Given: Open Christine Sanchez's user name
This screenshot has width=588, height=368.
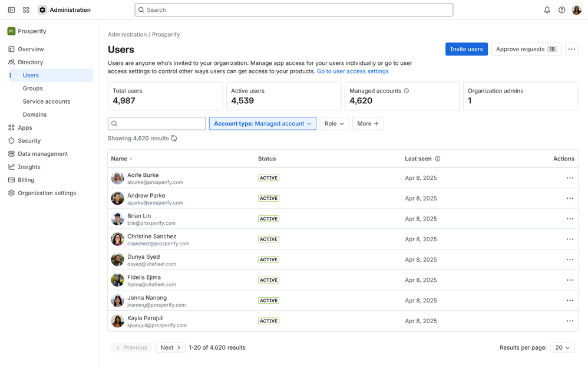Looking at the screenshot, I should 151,236.
